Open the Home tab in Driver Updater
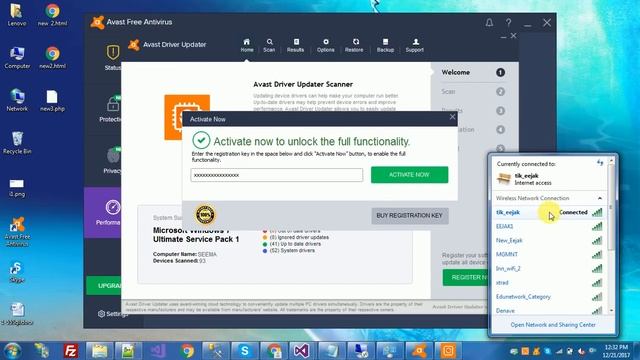This screenshot has width=640, height=360. click(x=247, y=45)
